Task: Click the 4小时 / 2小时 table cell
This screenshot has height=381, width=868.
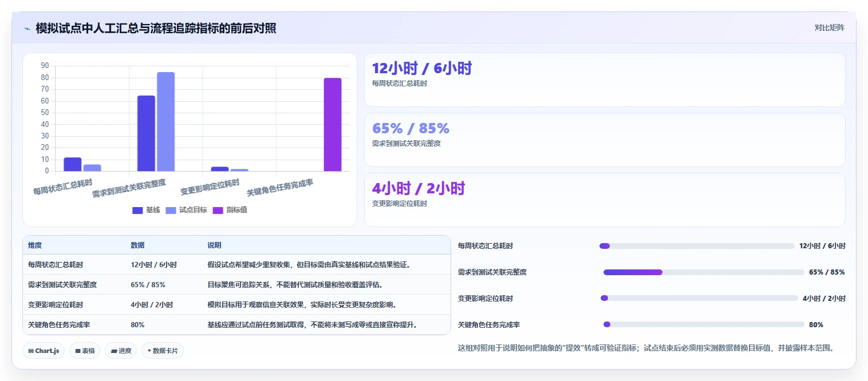Action: pos(152,304)
